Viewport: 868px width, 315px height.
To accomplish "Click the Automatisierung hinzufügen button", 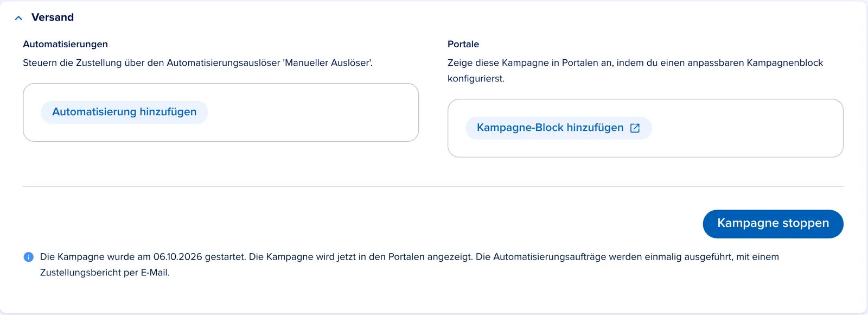I will point(124,112).
